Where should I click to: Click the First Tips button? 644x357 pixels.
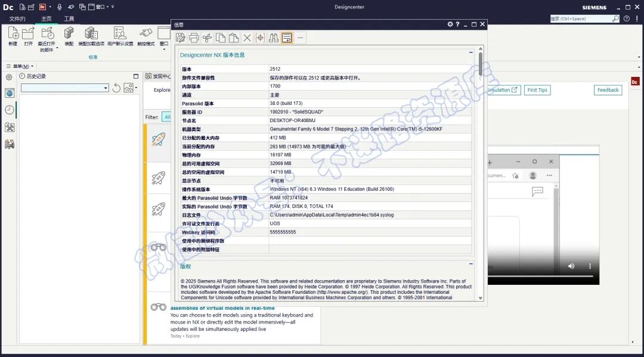(x=537, y=90)
